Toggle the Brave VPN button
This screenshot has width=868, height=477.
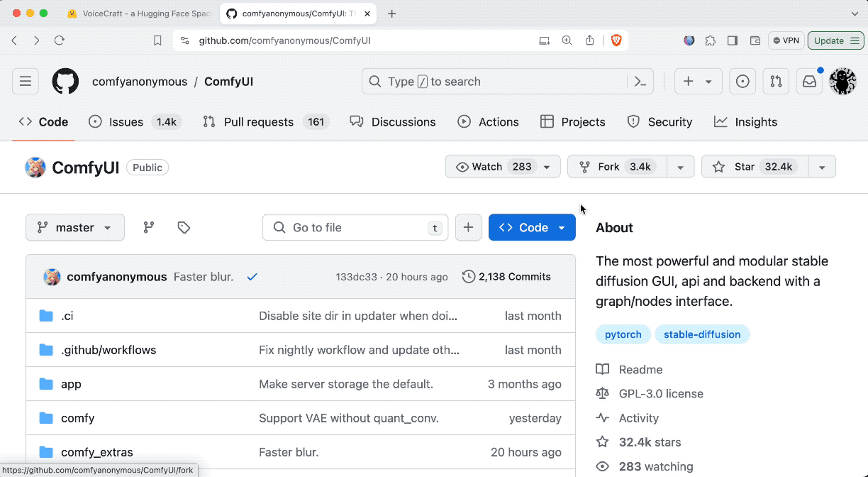[786, 40]
